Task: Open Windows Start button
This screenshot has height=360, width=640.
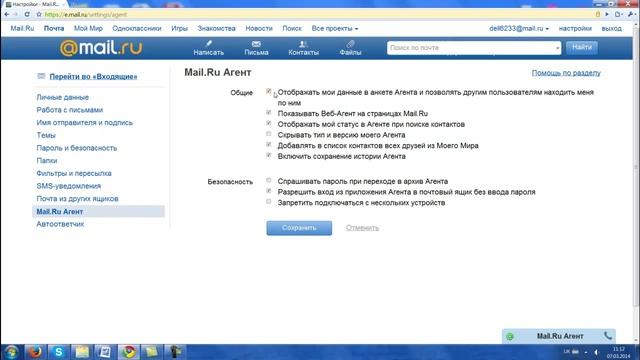Action: [11, 352]
